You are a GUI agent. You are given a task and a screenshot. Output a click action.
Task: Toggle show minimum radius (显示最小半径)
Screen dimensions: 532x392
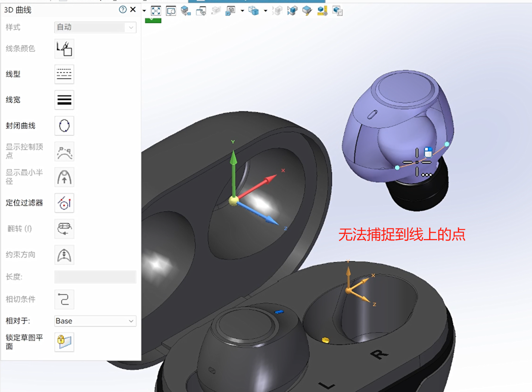tap(64, 177)
